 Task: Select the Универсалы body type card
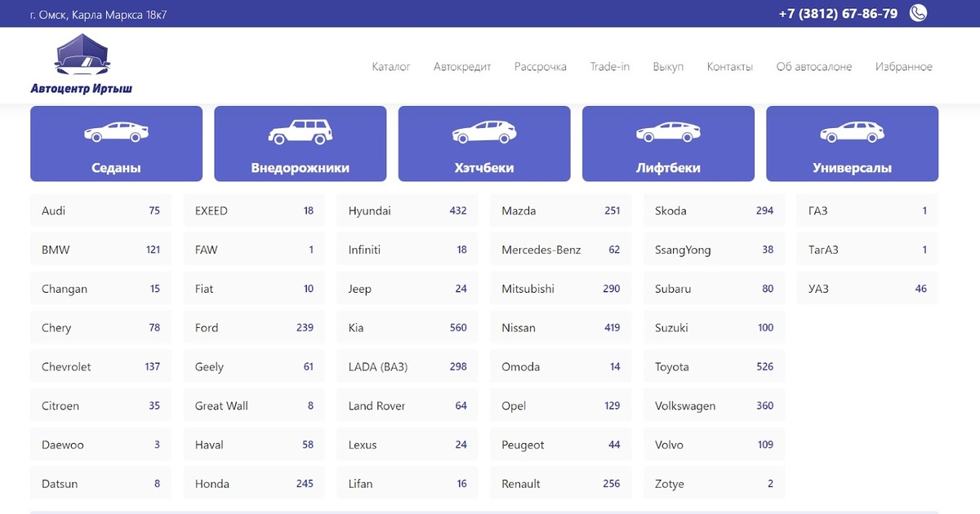[x=852, y=144]
